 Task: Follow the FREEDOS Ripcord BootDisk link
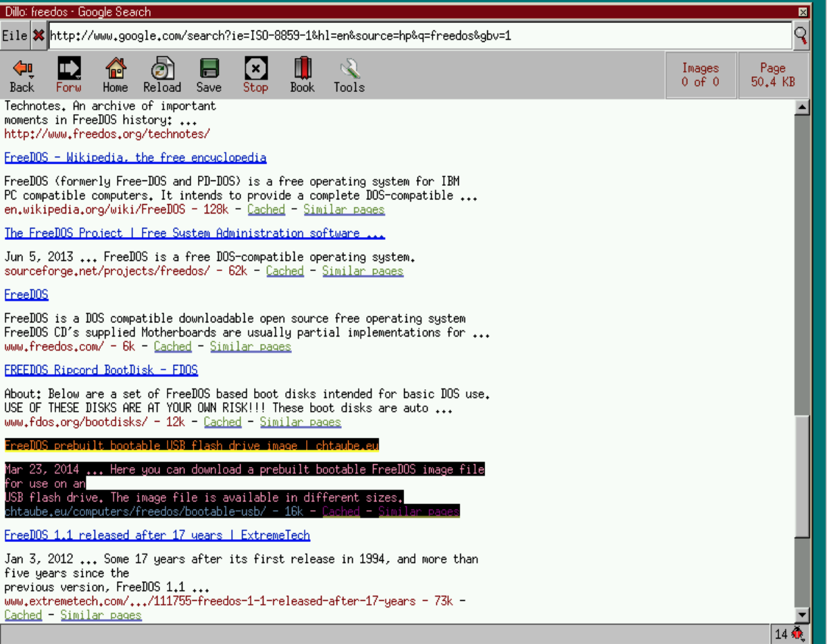click(100, 370)
